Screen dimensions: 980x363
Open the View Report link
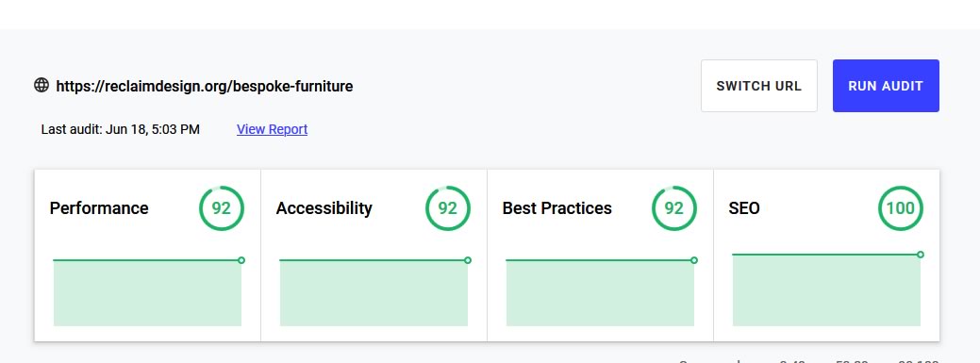coord(272,129)
